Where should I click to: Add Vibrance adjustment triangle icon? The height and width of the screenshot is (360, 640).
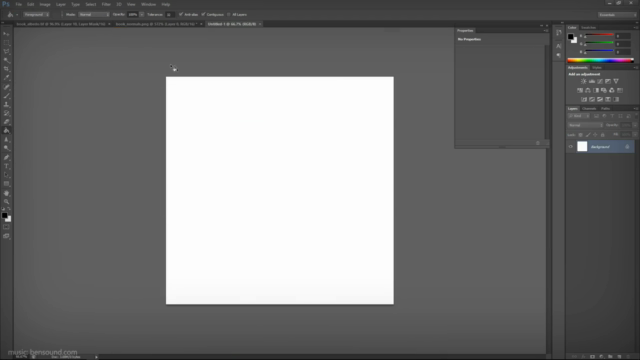coord(616,81)
